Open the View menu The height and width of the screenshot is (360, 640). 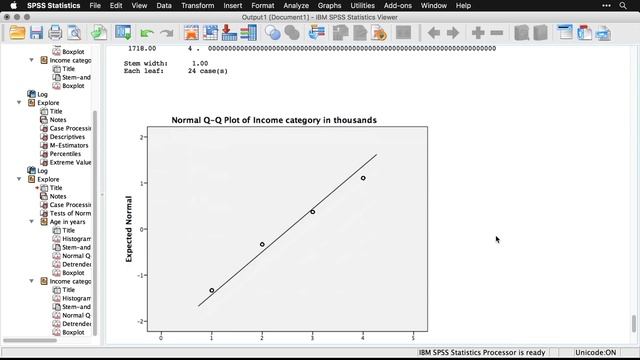coord(139,5)
